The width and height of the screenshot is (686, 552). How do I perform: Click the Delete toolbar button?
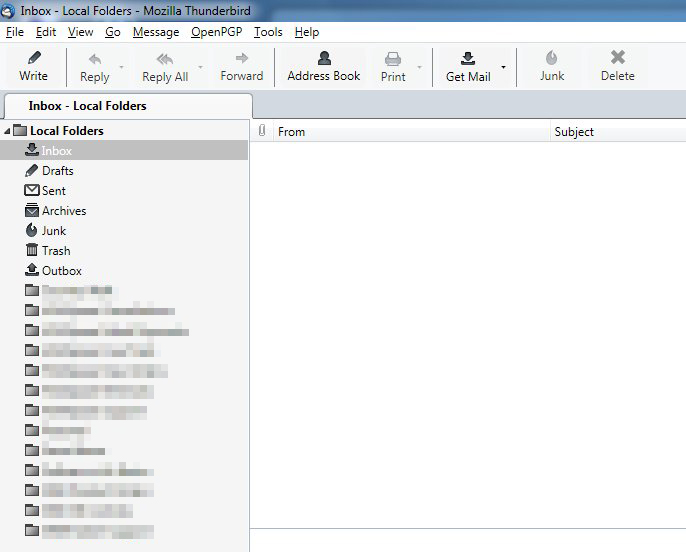point(617,66)
